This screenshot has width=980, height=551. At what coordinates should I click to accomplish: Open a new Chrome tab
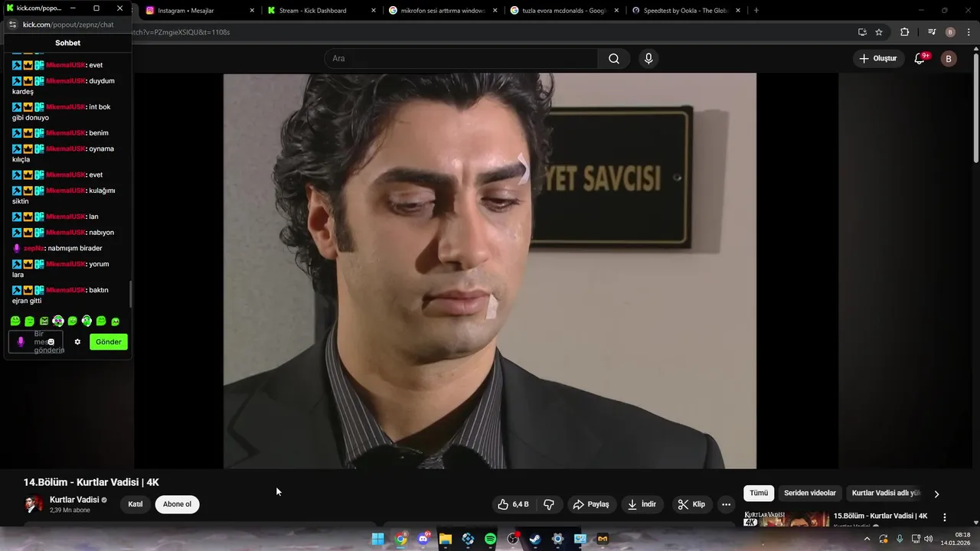[x=756, y=11]
